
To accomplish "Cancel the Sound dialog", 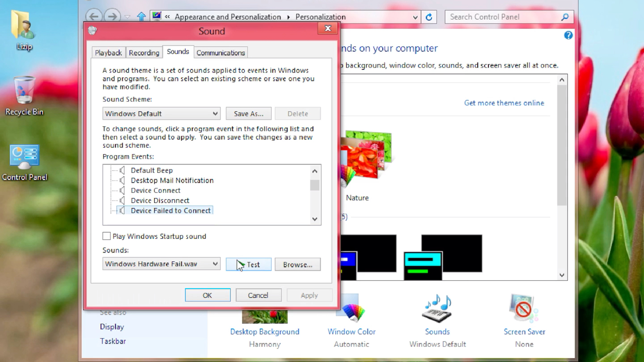I will coord(258,295).
